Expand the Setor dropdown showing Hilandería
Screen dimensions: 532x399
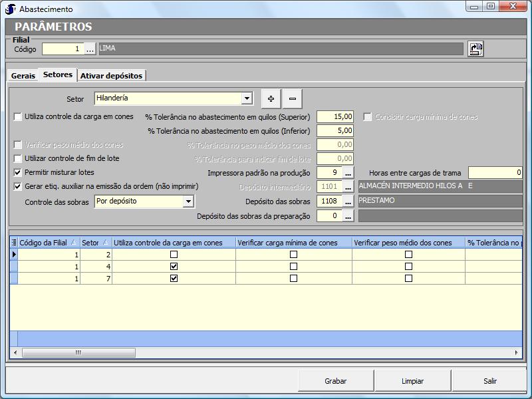point(247,98)
